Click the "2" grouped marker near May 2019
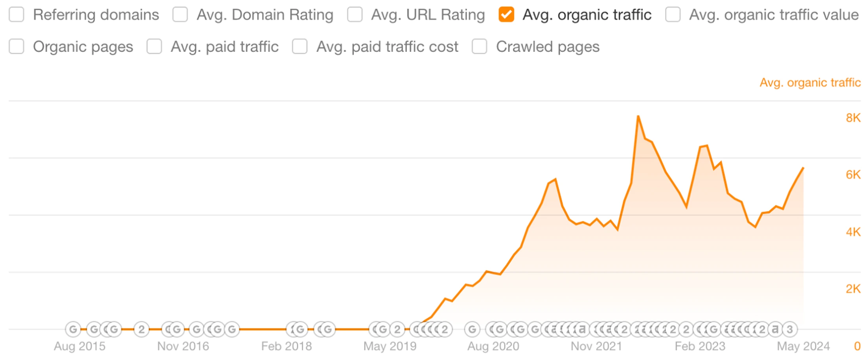Image resolution: width=868 pixels, height=360 pixels. pos(398,329)
